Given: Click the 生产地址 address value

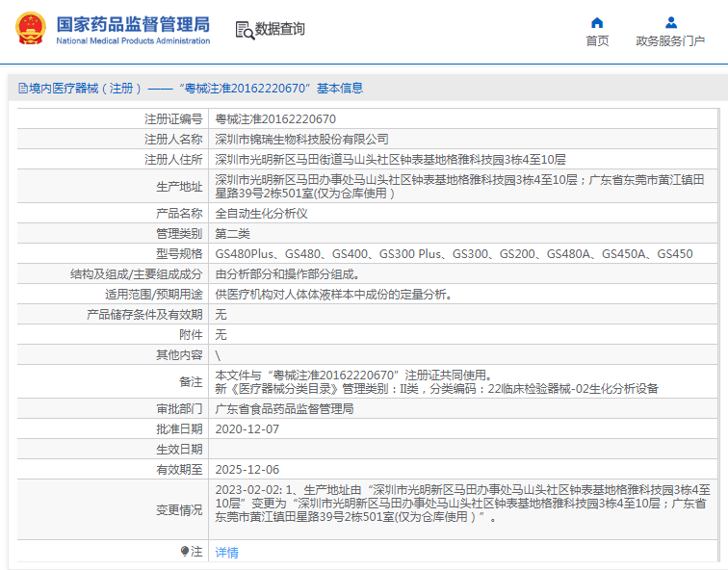Looking at the screenshot, I should (x=459, y=186).
